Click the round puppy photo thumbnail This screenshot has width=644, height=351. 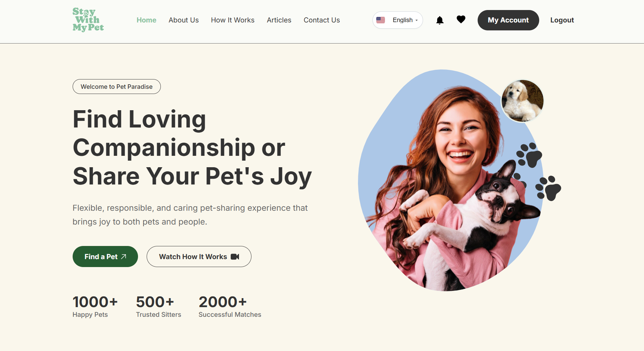coord(522,101)
